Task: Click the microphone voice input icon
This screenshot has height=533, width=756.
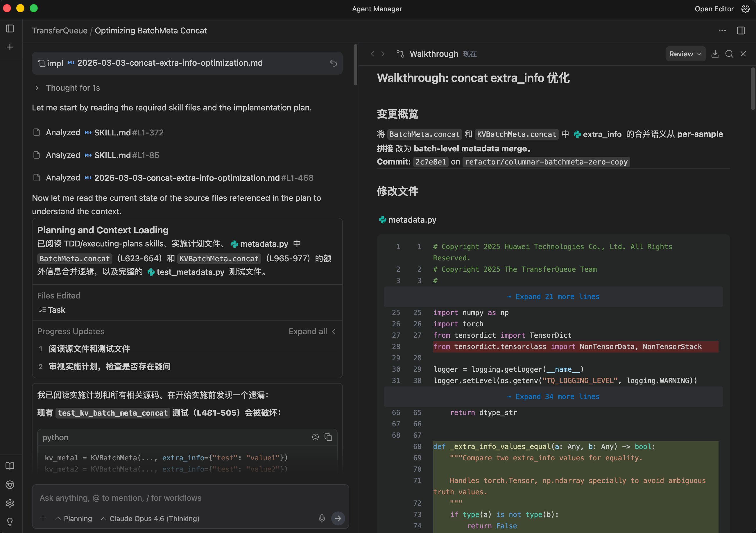Action: [322, 518]
